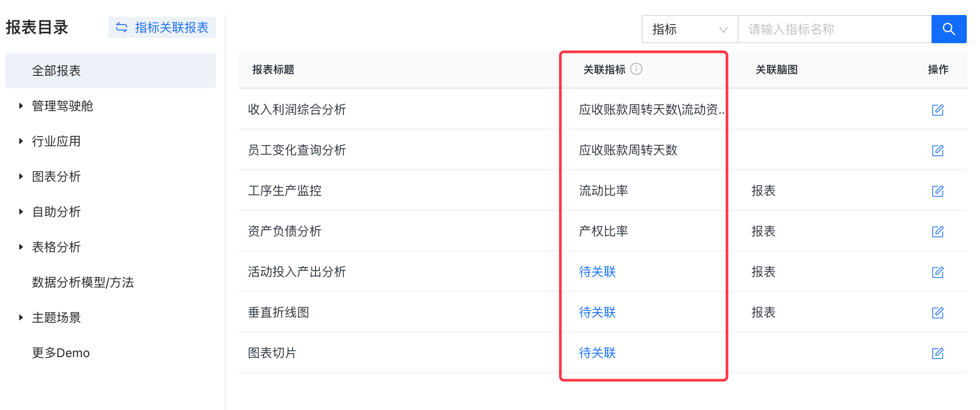Click edit icon for 活动投入产出分析
Screen dimensions: 980x410
click(937, 272)
